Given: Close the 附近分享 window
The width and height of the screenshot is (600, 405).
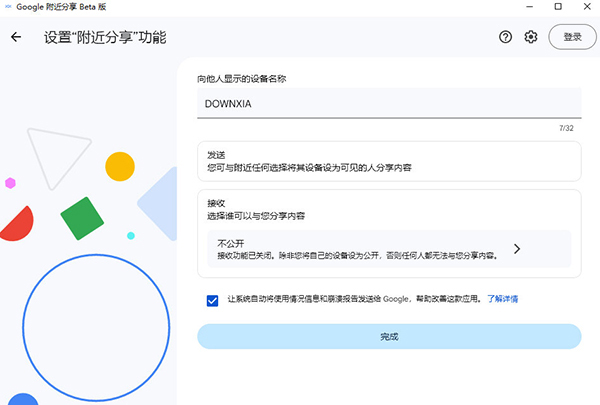Looking at the screenshot, I should click(585, 8).
